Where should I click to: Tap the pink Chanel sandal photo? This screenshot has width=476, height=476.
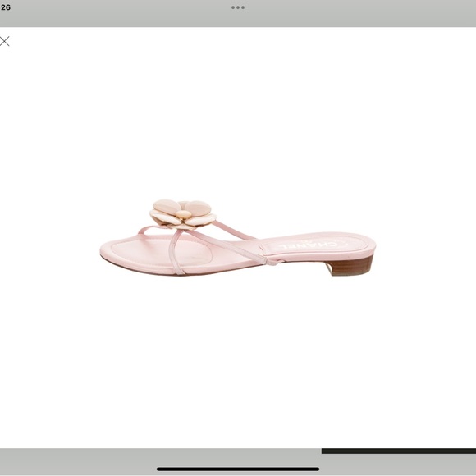coord(238,237)
